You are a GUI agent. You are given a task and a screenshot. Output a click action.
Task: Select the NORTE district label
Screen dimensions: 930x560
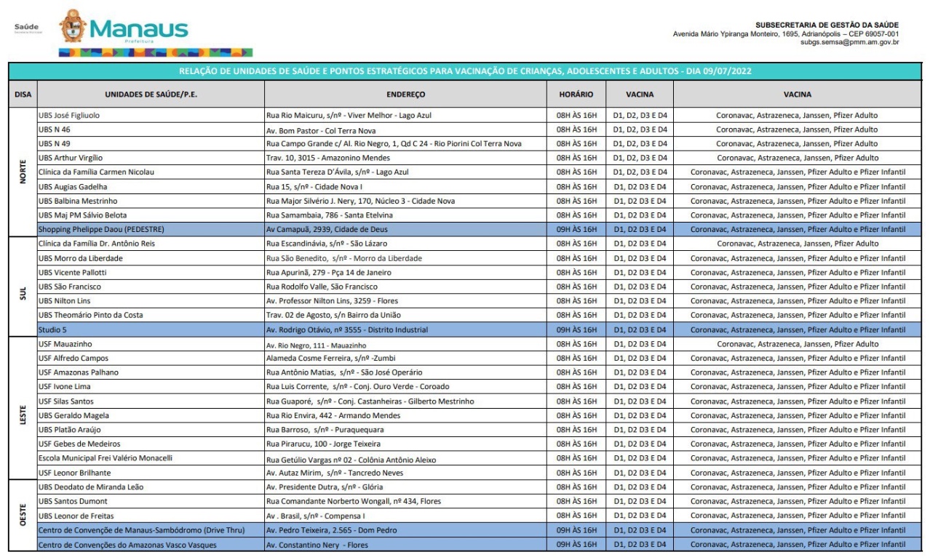[23, 172]
